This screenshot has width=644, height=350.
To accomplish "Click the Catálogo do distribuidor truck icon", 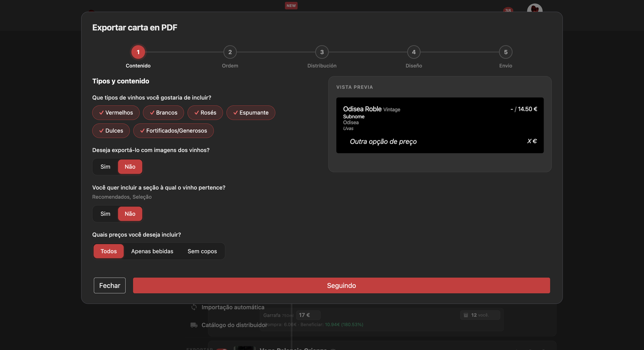I will tap(194, 325).
